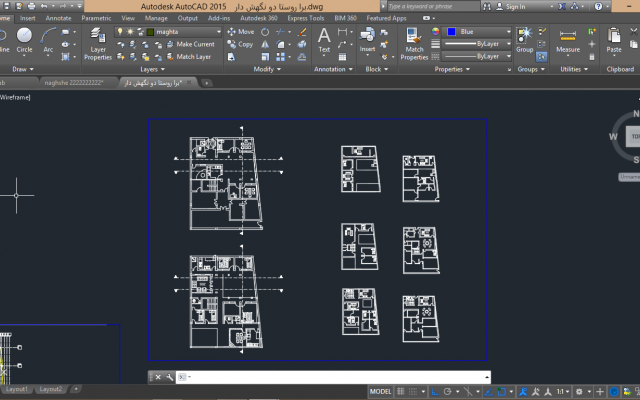Click the Table icon in Annotation panel

point(342,57)
